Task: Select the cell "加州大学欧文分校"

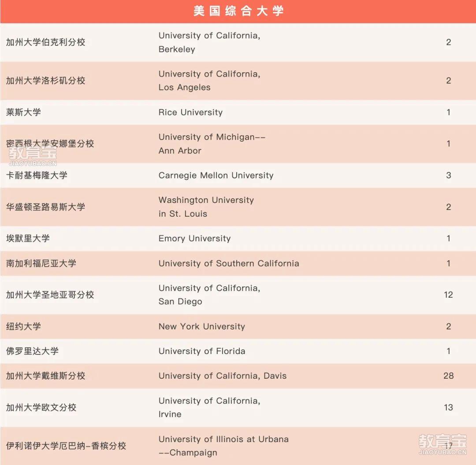Action: (41, 408)
